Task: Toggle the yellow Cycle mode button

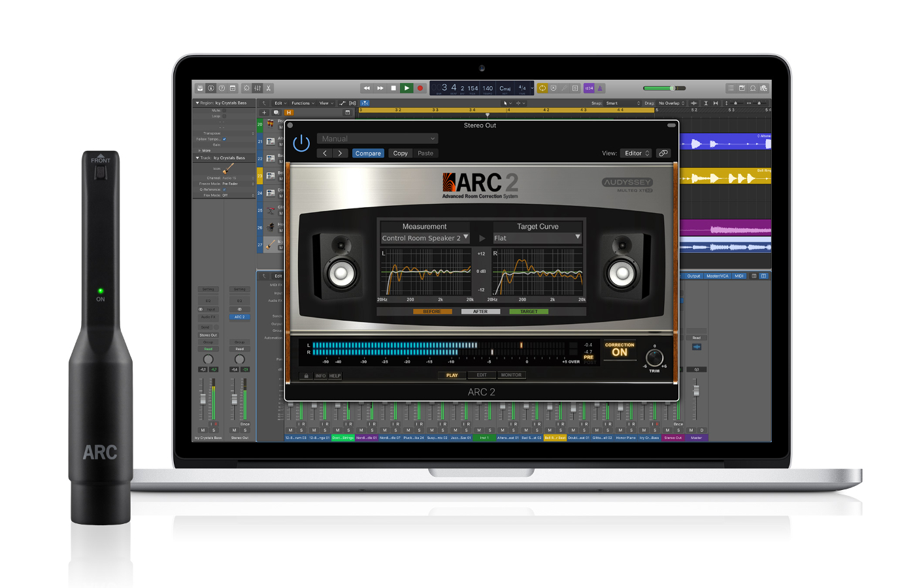Action: tap(542, 88)
